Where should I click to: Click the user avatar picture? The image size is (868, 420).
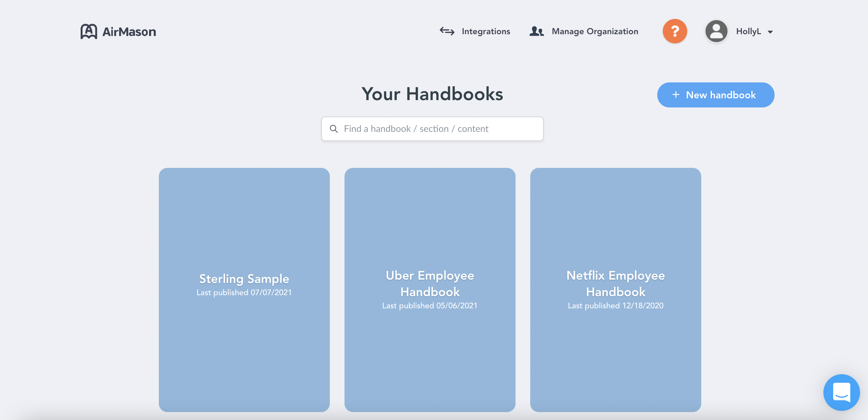pos(716,31)
